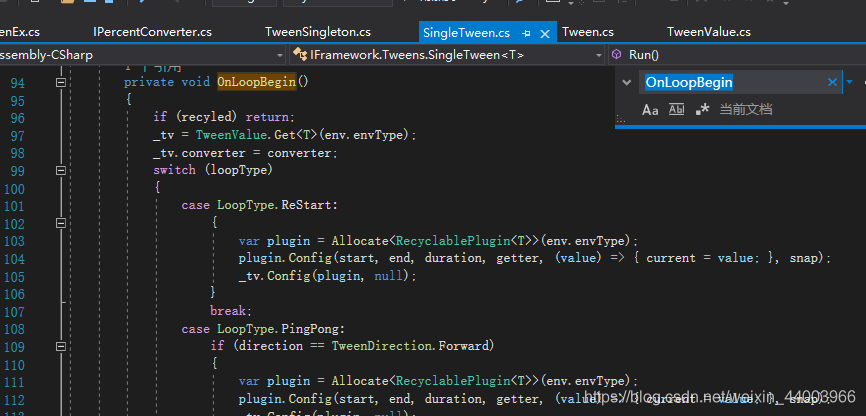Image resolution: width=866 pixels, height=416 pixels.
Task: Switch to the Tween.cs tab
Action: click(588, 32)
